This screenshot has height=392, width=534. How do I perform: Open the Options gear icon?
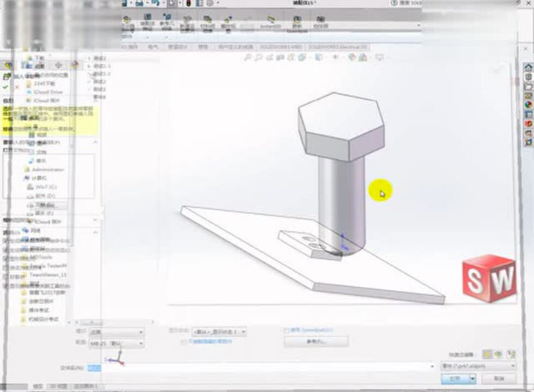point(210,4)
